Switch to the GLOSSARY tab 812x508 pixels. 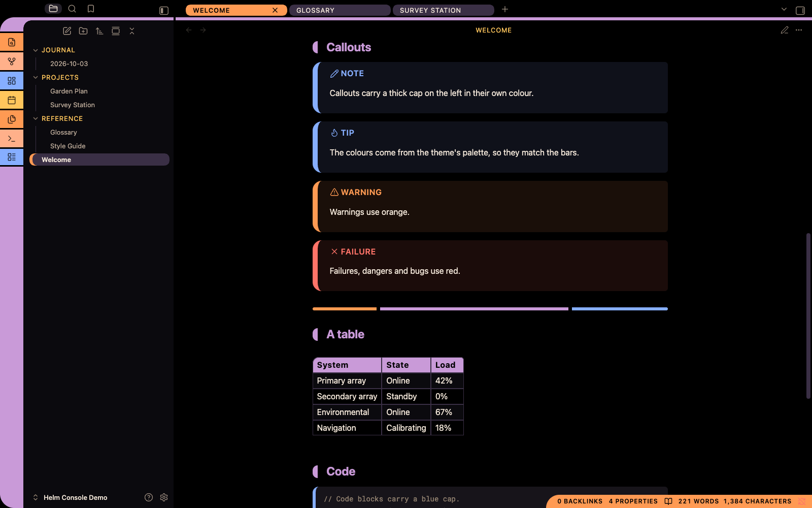[340, 10]
